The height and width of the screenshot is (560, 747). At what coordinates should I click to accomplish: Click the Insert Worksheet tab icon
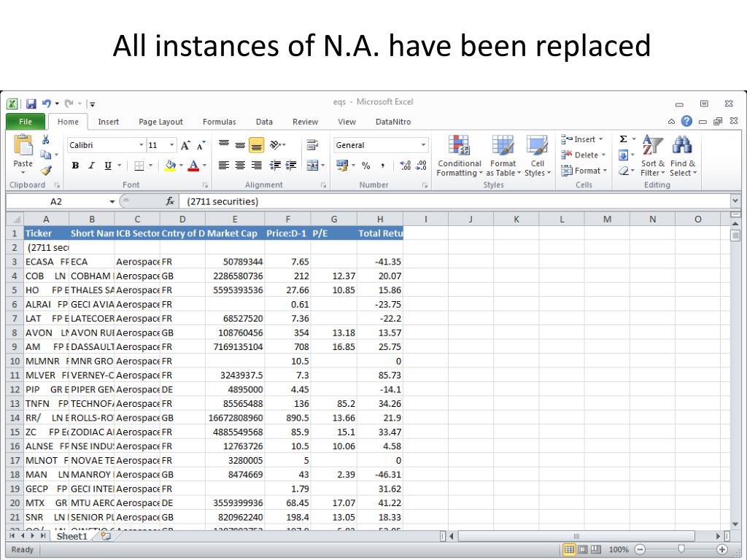(106, 536)
